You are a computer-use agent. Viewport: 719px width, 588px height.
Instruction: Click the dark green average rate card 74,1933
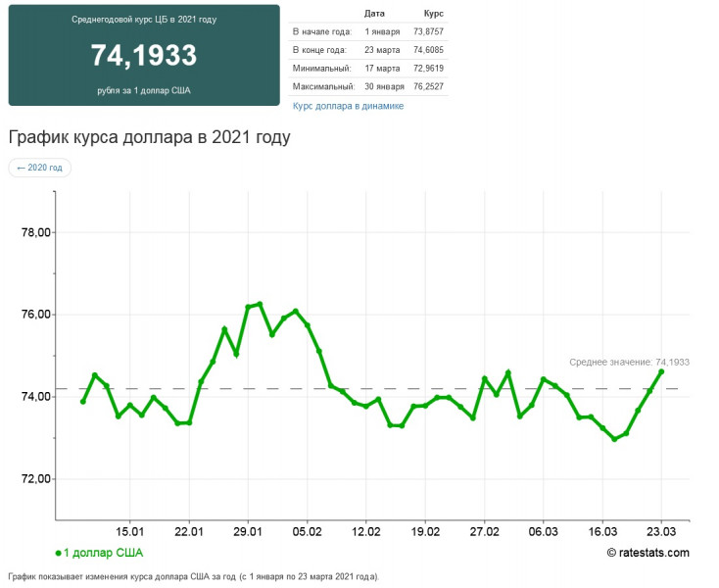144,55
